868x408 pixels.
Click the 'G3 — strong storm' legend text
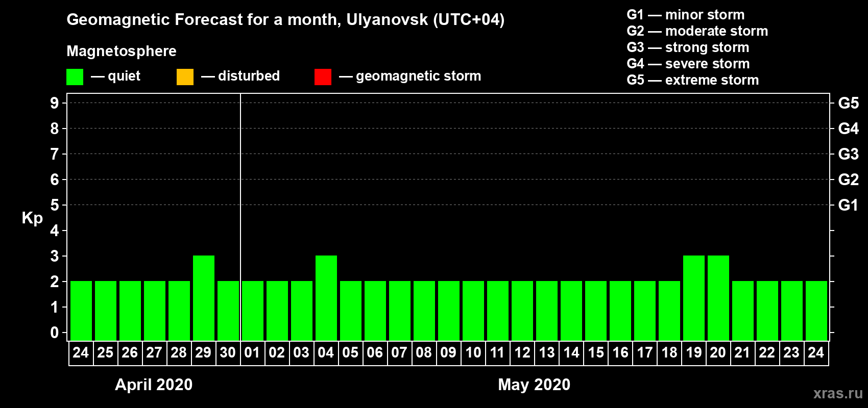coord(688,47)
